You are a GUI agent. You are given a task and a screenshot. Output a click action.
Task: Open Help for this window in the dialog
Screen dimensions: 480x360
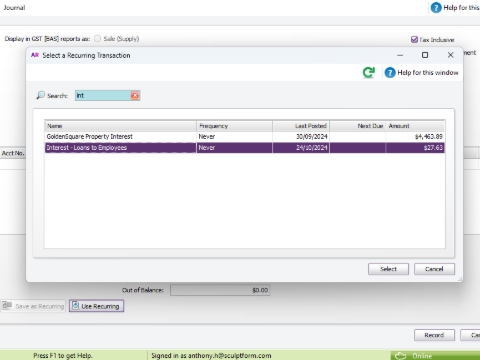[422, 73]
